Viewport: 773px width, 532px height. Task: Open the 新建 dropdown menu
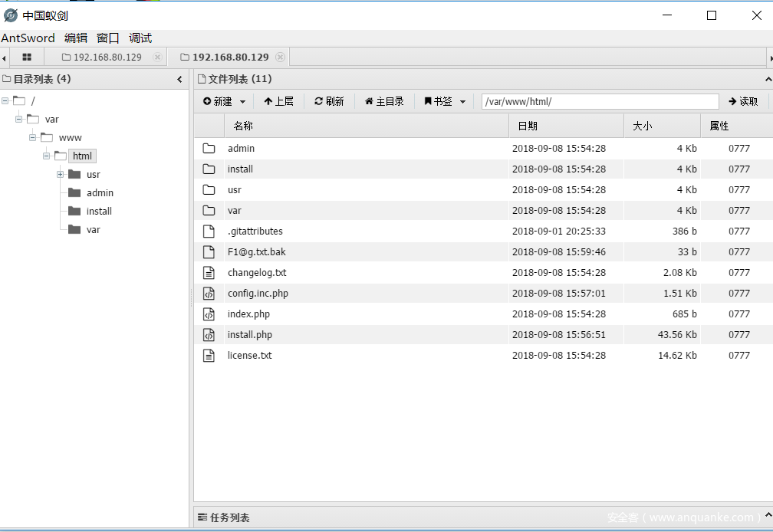point(224,101)
